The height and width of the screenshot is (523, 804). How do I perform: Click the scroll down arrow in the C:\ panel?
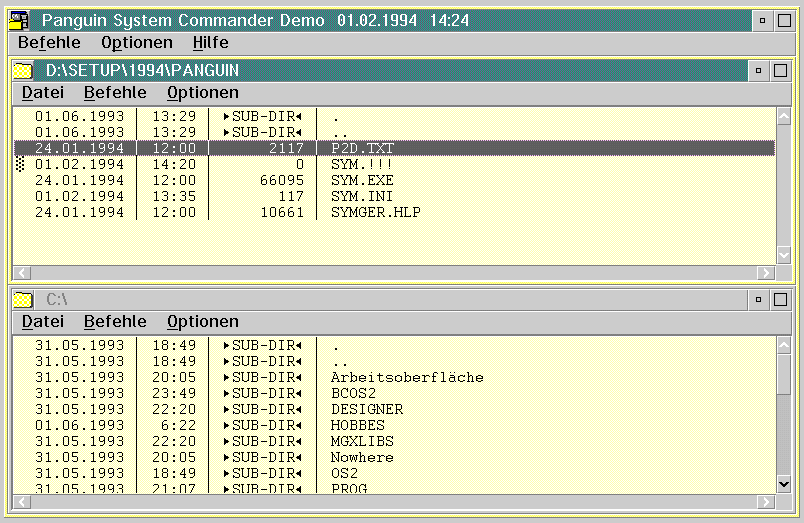(x=784, y=484)
